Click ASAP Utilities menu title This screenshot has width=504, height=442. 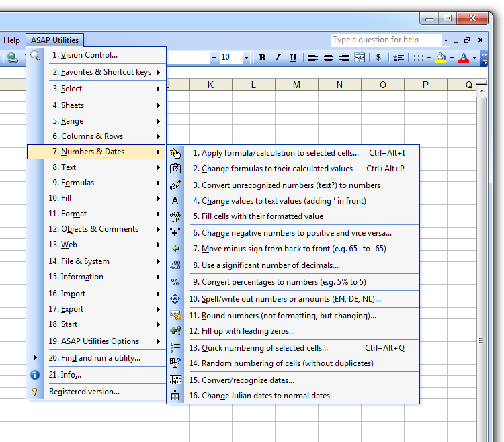54,40
